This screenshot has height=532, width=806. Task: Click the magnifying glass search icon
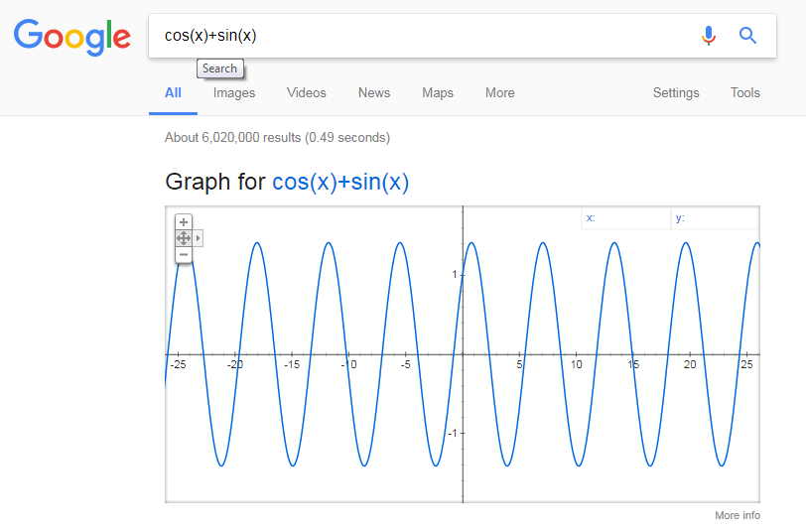coord(747,36)
